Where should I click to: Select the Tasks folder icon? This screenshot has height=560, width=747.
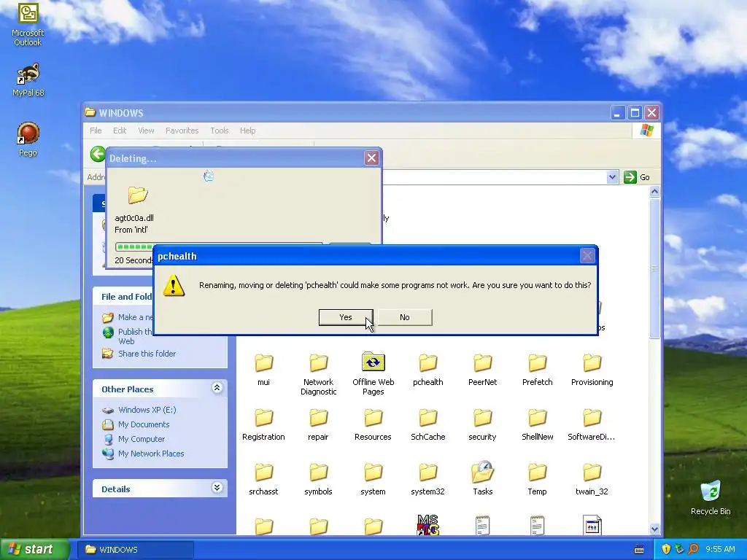[x=483, y=472]
